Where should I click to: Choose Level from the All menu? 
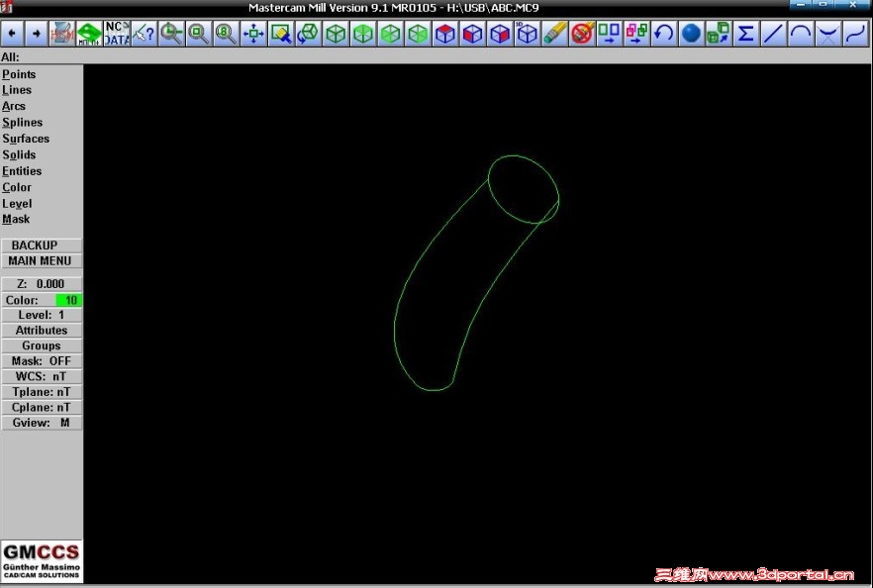17,203
